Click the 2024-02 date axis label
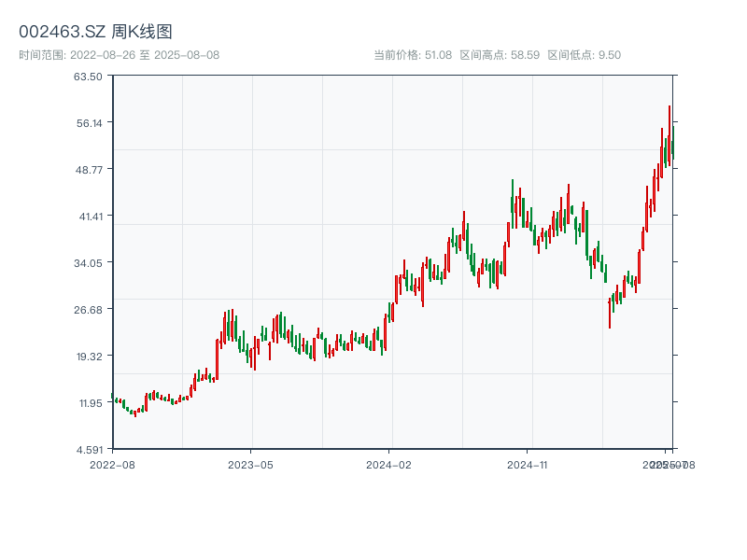 [389, 464]
